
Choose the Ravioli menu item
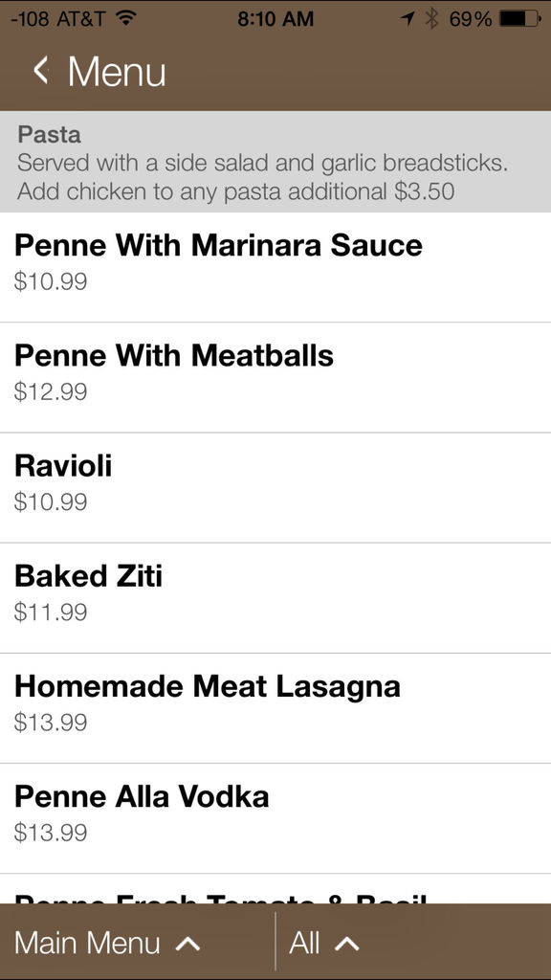275,487
